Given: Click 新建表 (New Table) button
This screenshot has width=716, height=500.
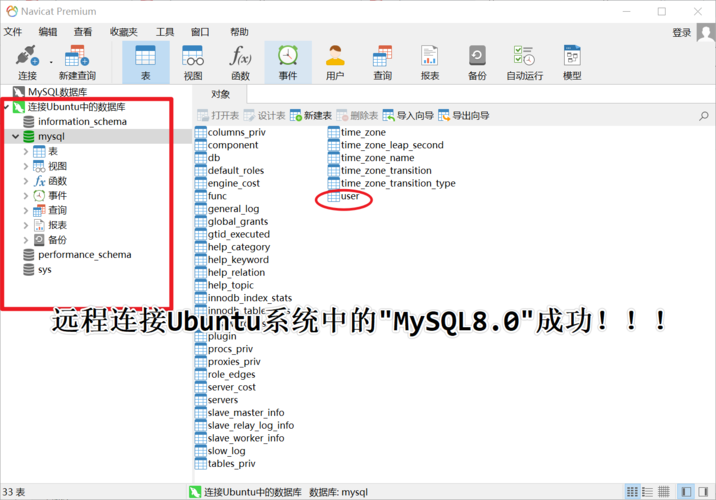Looking at the screenshot, I should 311,116.
